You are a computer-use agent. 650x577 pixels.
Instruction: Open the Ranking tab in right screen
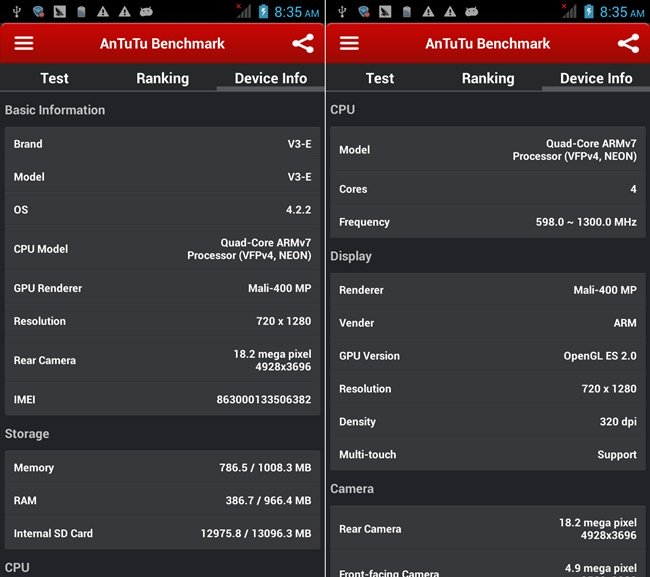(487, 78)
